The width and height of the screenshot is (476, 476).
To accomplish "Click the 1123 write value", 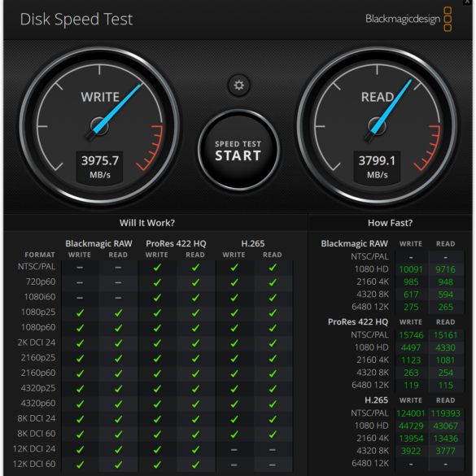I will click(x=411, y=360).
